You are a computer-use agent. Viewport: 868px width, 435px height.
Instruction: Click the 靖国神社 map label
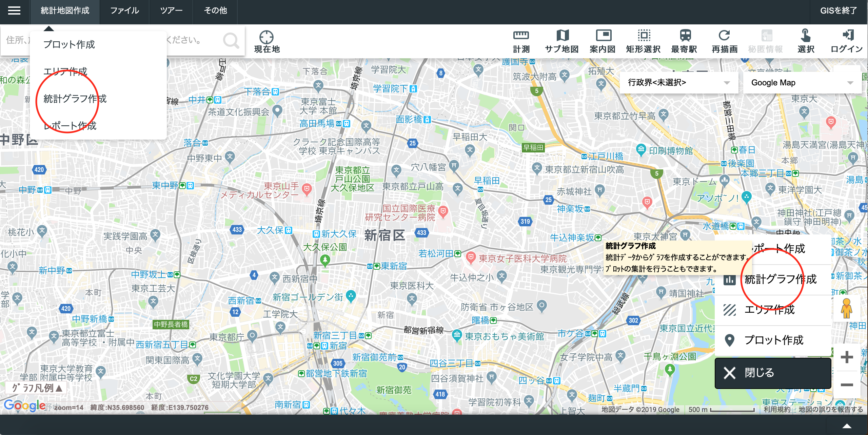pos(687,293)
